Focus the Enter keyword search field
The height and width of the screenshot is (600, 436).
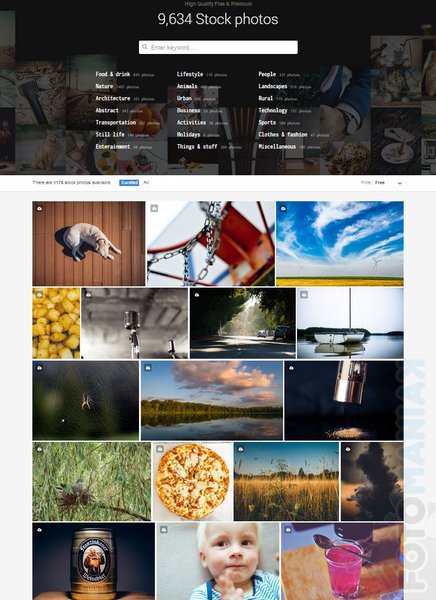218,47
